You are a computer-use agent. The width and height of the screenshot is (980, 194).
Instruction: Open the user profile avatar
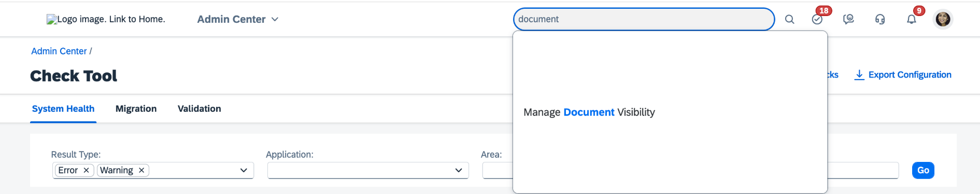[943, 19]
